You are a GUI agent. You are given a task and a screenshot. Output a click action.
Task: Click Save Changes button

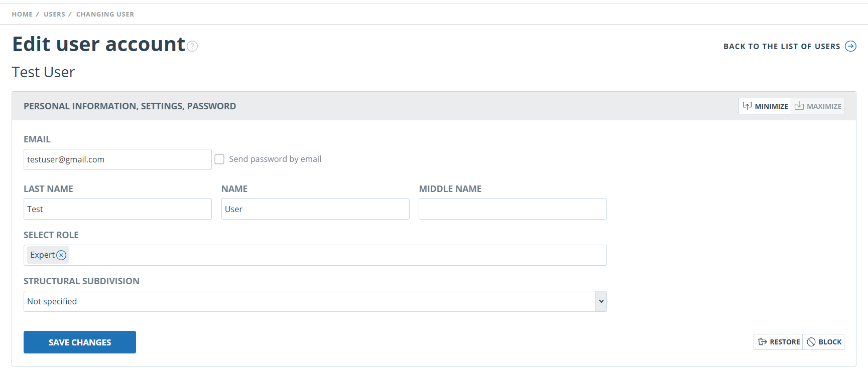(x=80, y=342)
